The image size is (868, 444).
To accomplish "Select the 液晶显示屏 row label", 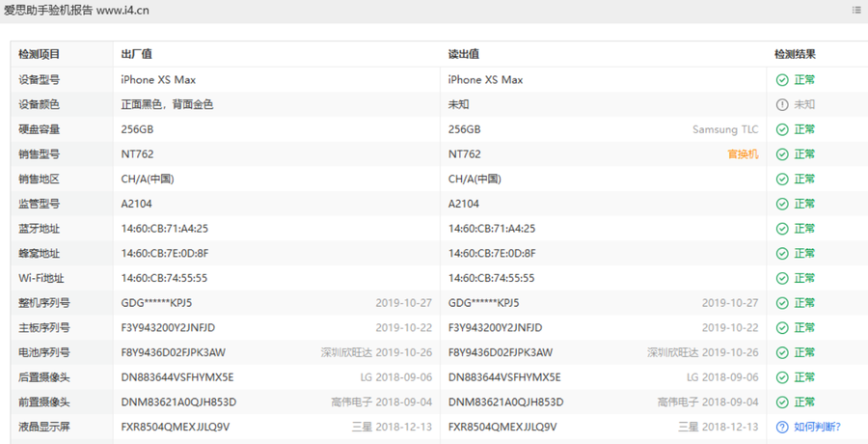I will pyautogui.click(x=44, y=427).
